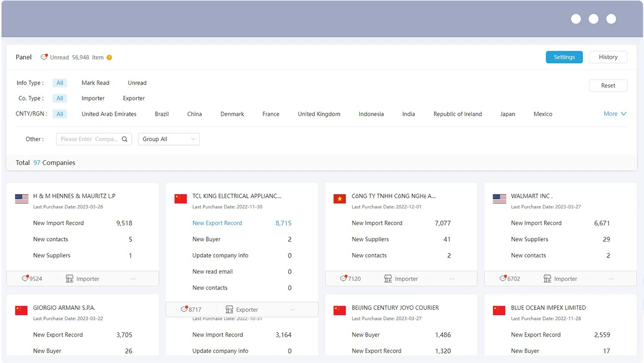Choose Importer company type filter
The height and width of the screenshot is (363, 644).
click(x=93, y=98)
